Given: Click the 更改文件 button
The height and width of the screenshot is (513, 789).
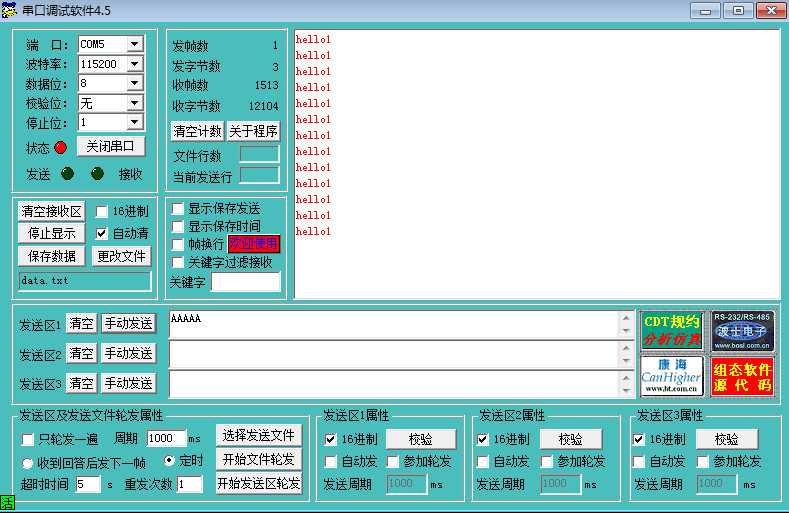Looking at the screenshot, I should (x=121, y=256).
